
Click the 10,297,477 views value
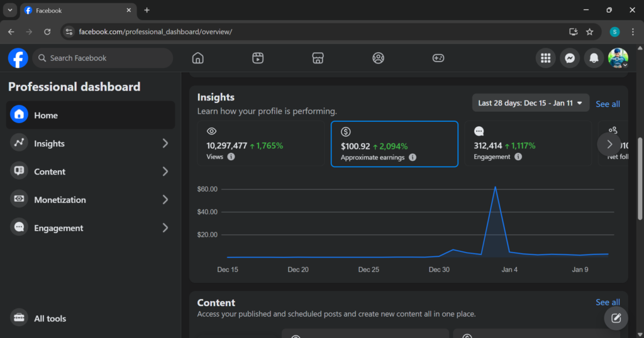pyautogui.click(x=226, y=146)
